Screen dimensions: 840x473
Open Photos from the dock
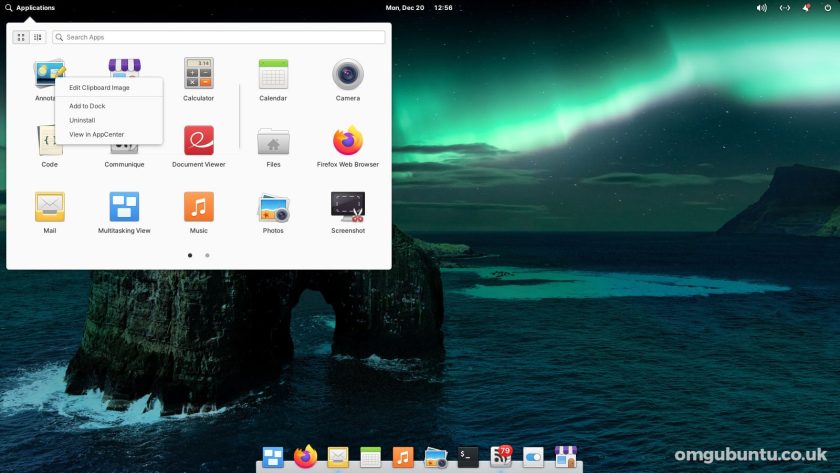tap(436, 458)
